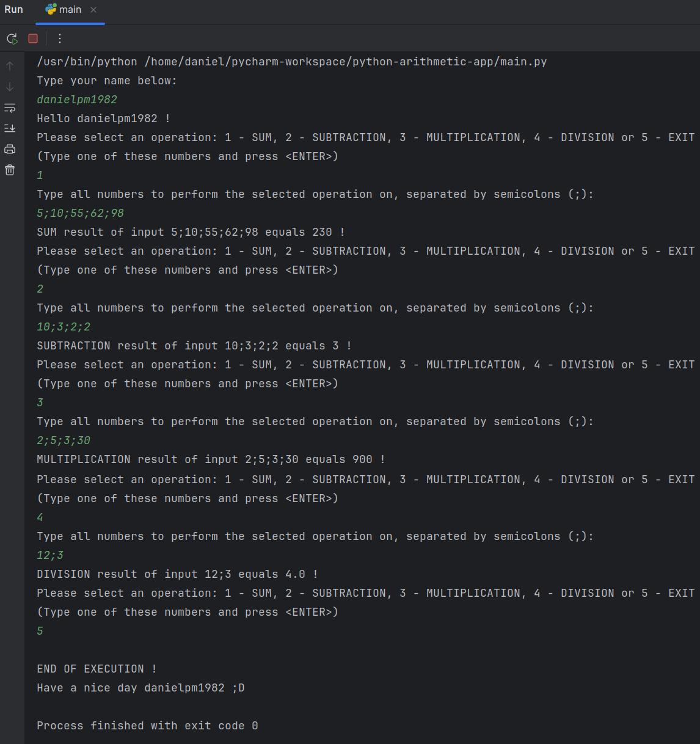Click the green operation input '3'
Viewport: 700px width, 744px height.
point(40,403)
